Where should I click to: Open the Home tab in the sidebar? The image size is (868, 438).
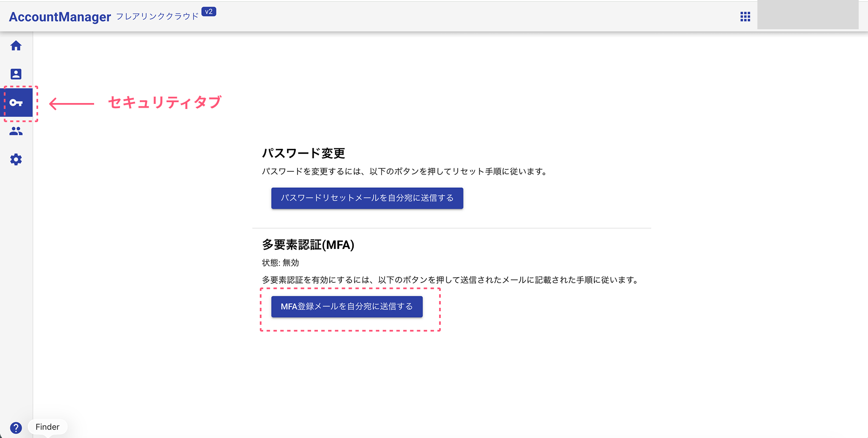pos(16,46)
